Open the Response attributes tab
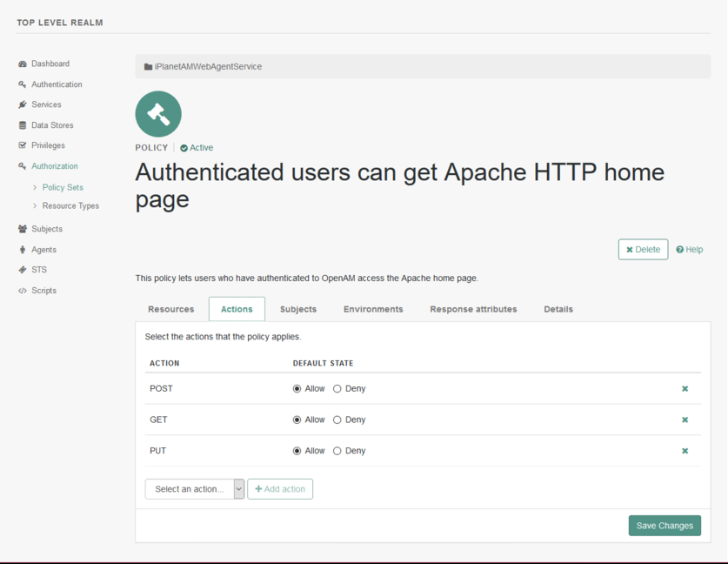The width and height of the screenshot is (728, 564). point(473,309)
